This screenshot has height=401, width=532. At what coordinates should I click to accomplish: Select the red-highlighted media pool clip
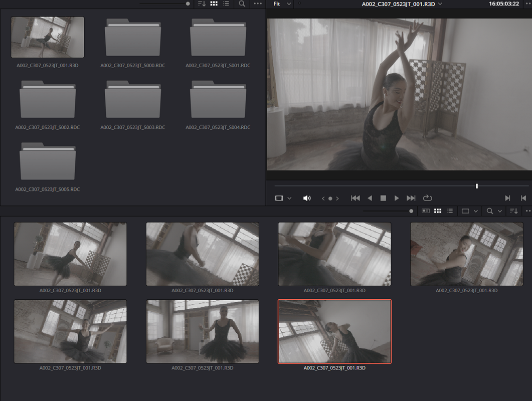(x=334, y=331)
